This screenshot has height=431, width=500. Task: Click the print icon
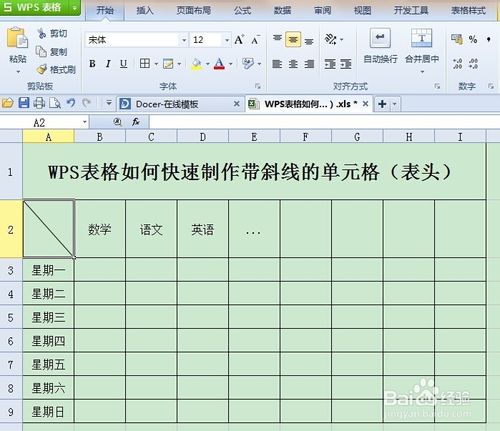(39, 103)
